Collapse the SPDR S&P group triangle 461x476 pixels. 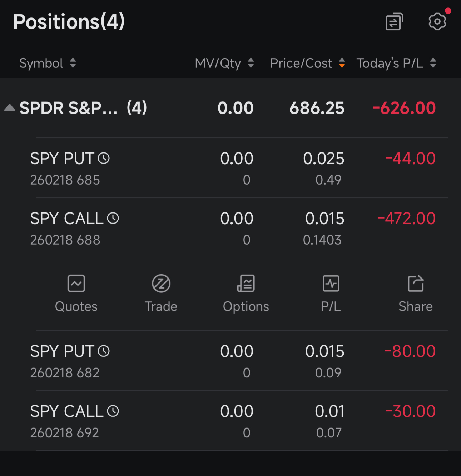tap(10, 108)
